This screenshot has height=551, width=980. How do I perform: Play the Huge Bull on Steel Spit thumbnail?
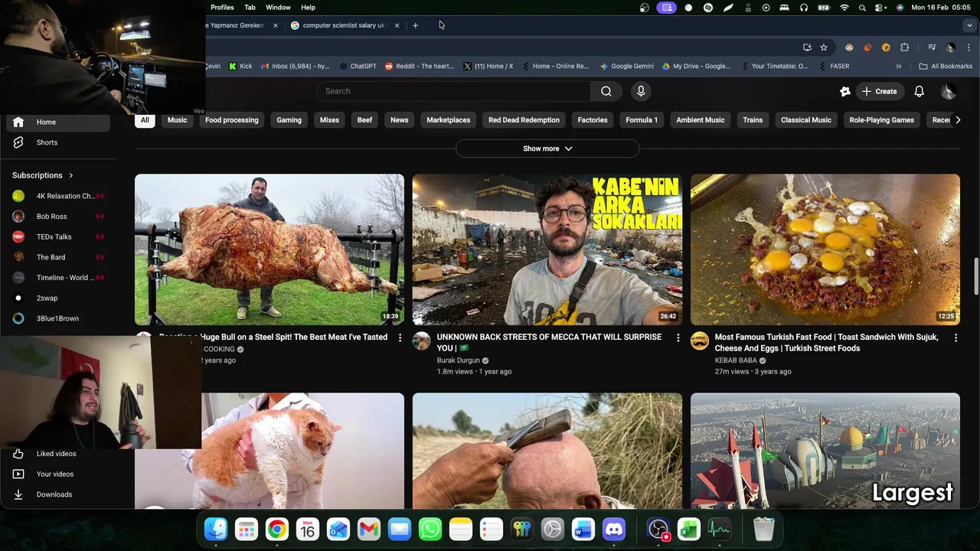pos(269,249)
